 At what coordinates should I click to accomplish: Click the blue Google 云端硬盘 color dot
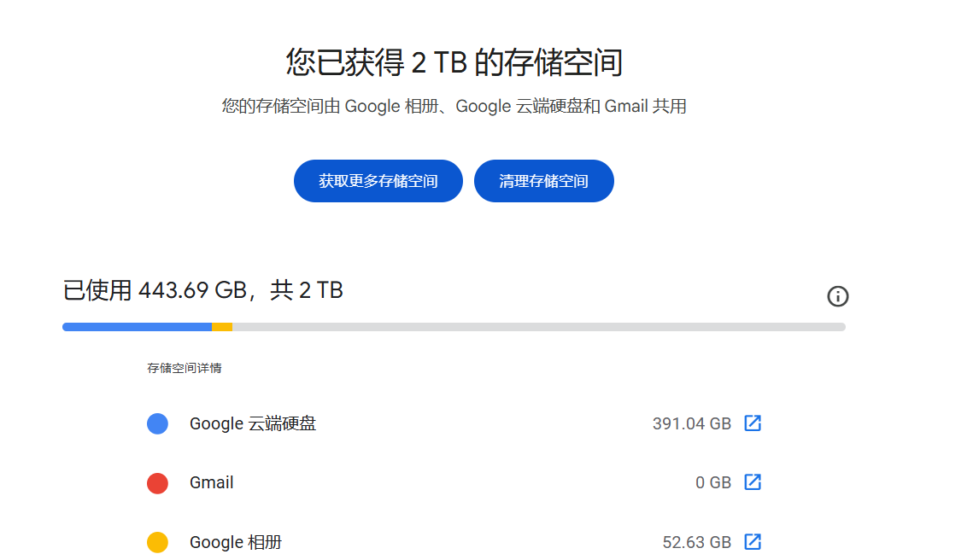tap(157, 423)
